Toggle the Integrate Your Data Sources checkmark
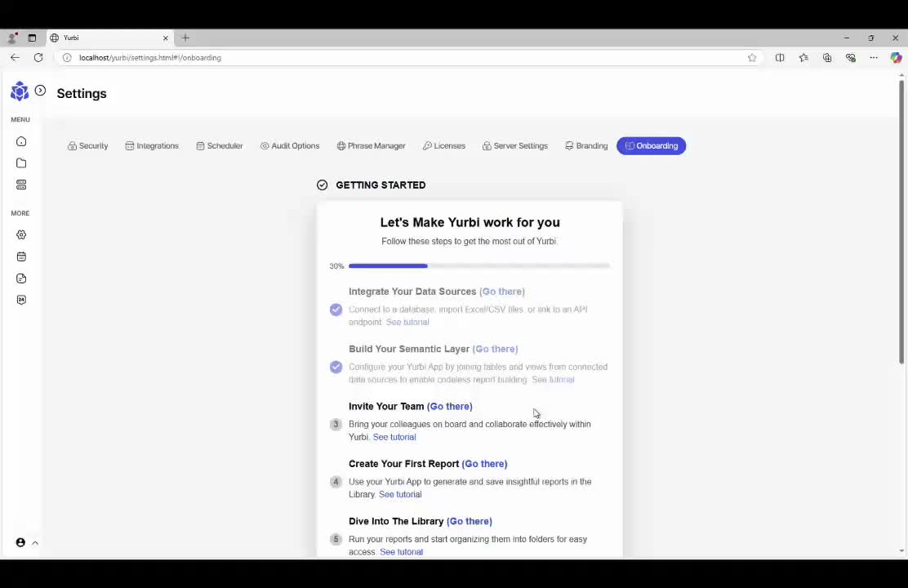The height and width of the screenshot is (588, 908). pos(336,310)
